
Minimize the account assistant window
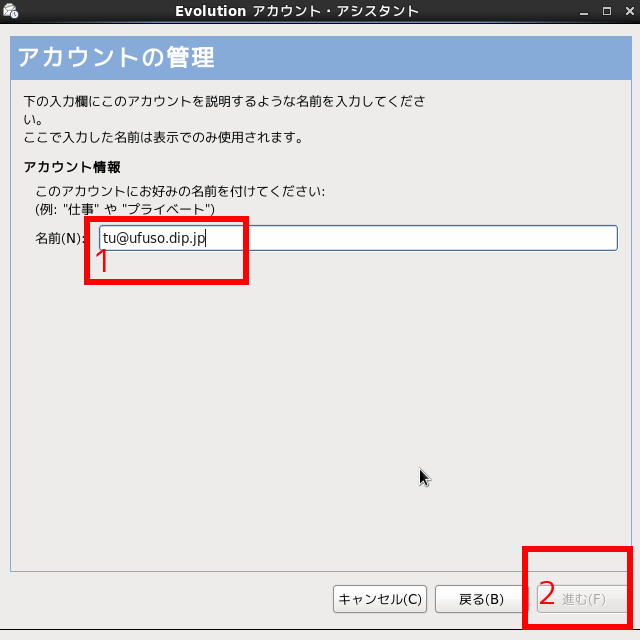coord(583,11)
